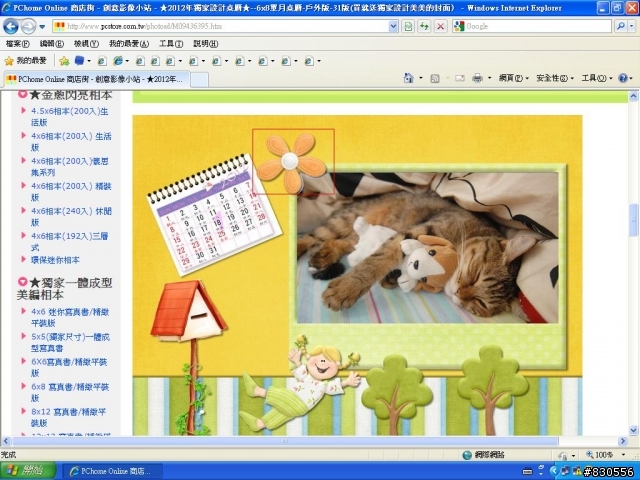This screenshot has height=480, width=640.
Task: Expand the address bar history dropdown
Action: point(393,27)
